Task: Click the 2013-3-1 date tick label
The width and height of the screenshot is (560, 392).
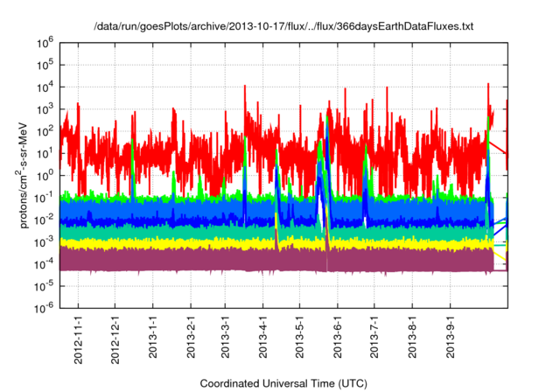Action: (226, 337)
